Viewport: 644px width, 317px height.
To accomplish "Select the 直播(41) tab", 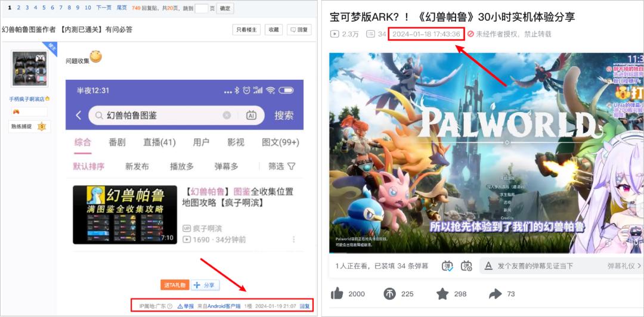I will tap(159, 142).
